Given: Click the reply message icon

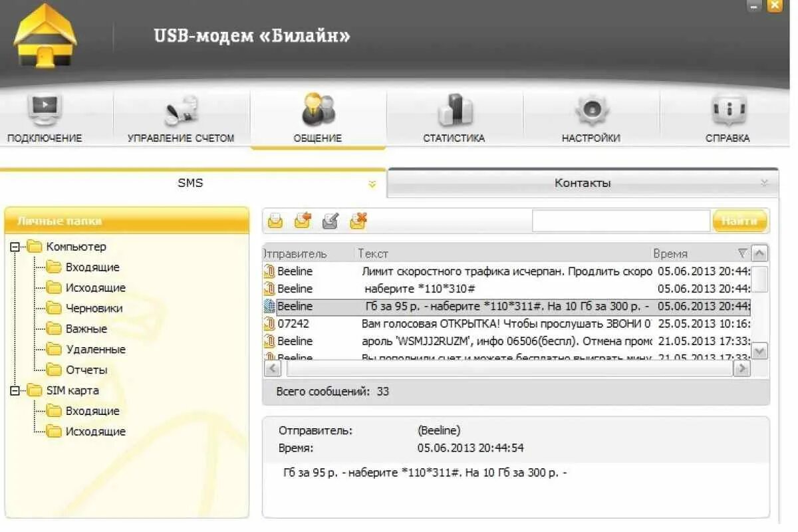Looking at the screenshot, I should [x=303, y=220].
